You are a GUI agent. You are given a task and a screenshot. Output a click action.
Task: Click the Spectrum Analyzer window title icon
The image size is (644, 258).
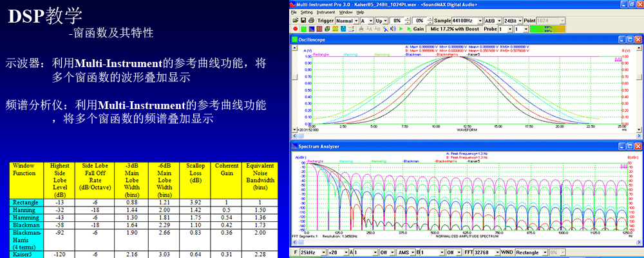pos(294,146)
